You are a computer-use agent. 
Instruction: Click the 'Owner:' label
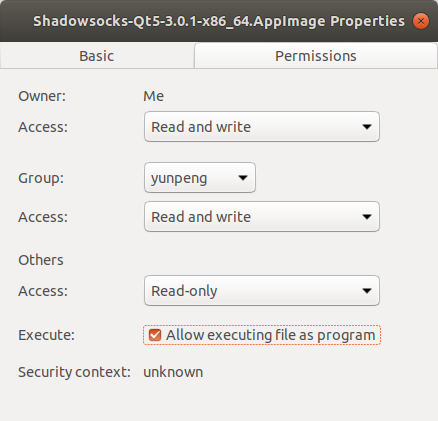(42, 96)
